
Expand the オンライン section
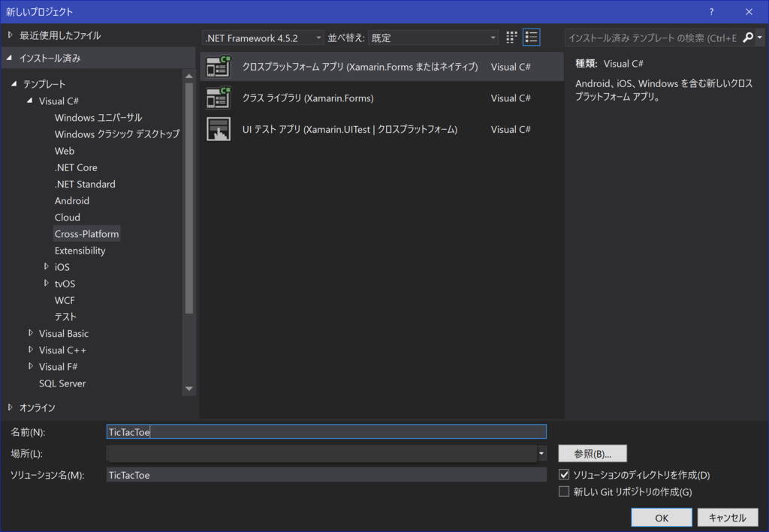[x=10, y=407]
